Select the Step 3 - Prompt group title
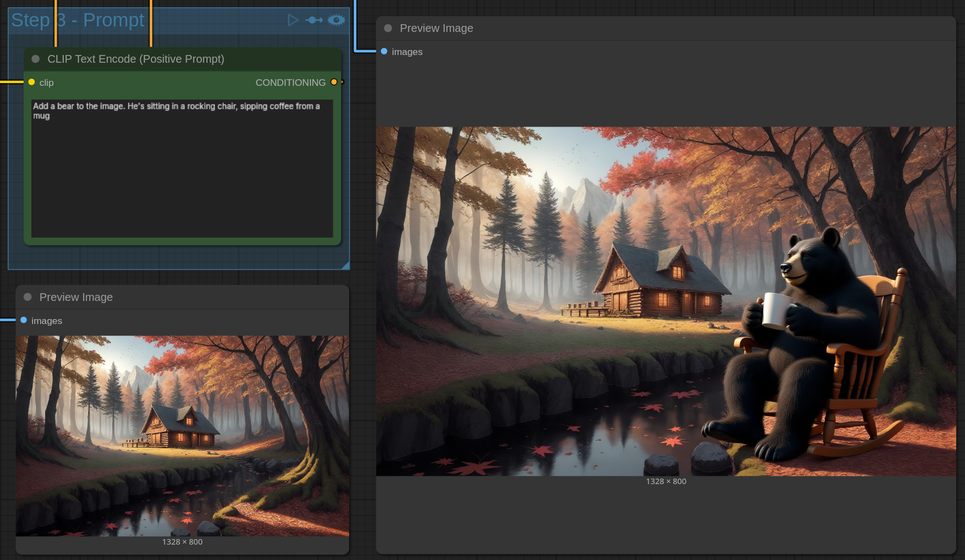Image resolution: width=965 pixels, height=560 pixels. point(78,20)
